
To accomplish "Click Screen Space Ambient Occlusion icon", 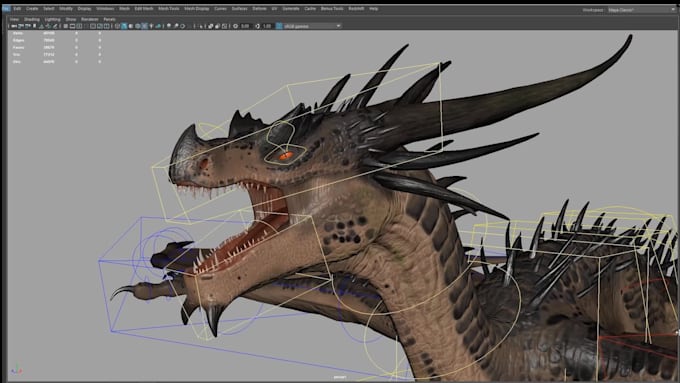I will coord(169,26).
